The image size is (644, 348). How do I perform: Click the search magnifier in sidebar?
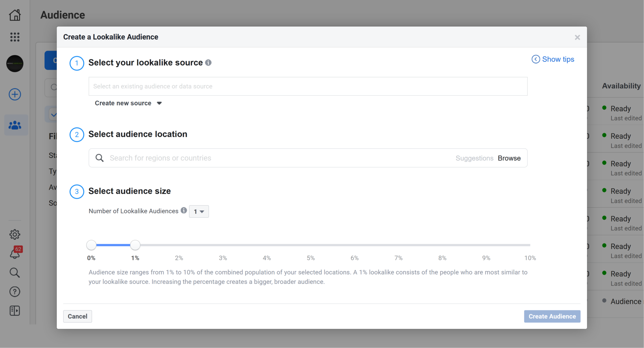[15, 273]
